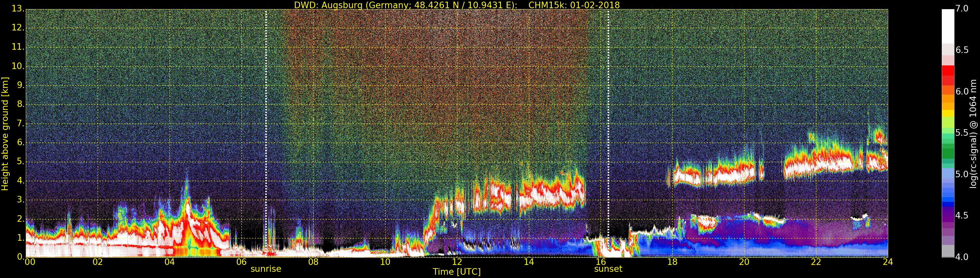Viewport: 980px width, 278px height.
Task: Click time axis tick label '18'
Action: [673, 262]
